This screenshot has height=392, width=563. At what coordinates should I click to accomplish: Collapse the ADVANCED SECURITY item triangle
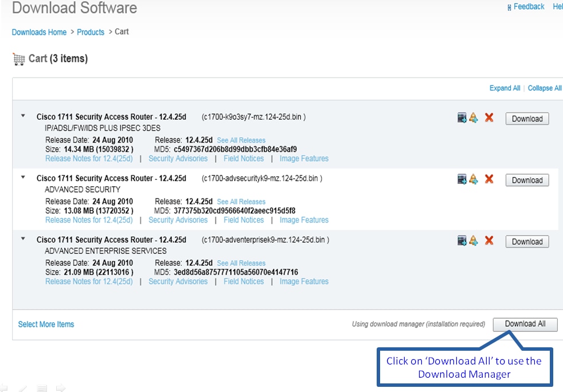(23, 177)
